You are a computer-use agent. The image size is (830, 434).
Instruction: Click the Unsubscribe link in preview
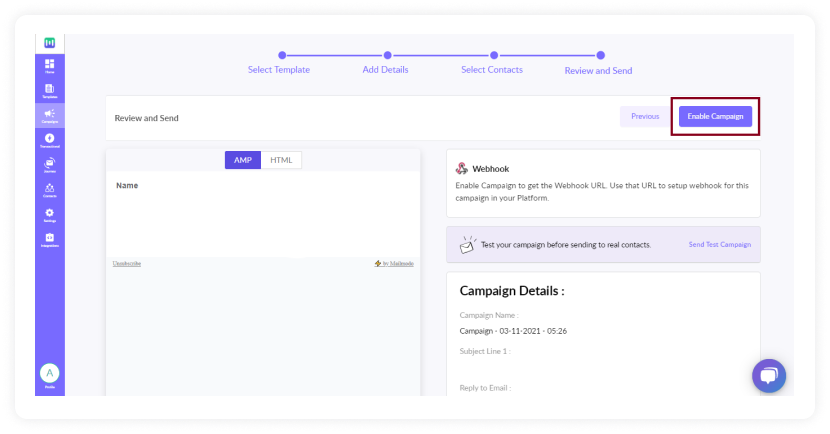pyautogui.click(x=127, y=263)
